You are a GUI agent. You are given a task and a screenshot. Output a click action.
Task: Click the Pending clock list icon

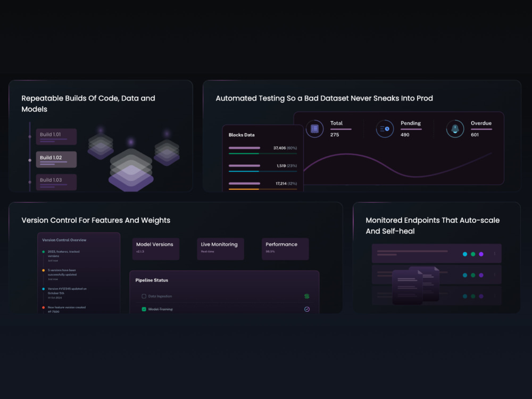coord(385,129)
